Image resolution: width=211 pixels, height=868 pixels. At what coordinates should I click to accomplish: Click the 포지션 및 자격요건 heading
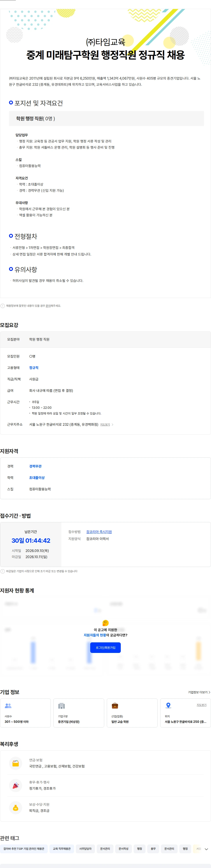coord(38,103)
